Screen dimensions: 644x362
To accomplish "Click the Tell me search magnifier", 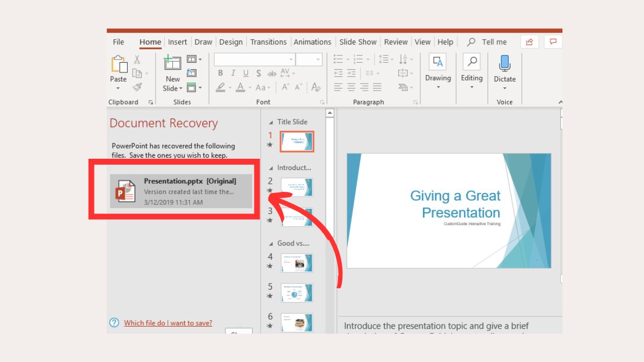I will [471, 42].
